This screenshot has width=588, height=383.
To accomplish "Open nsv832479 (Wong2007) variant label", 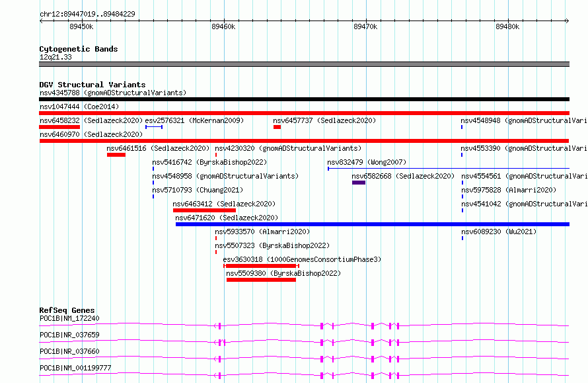I will 367,162.
